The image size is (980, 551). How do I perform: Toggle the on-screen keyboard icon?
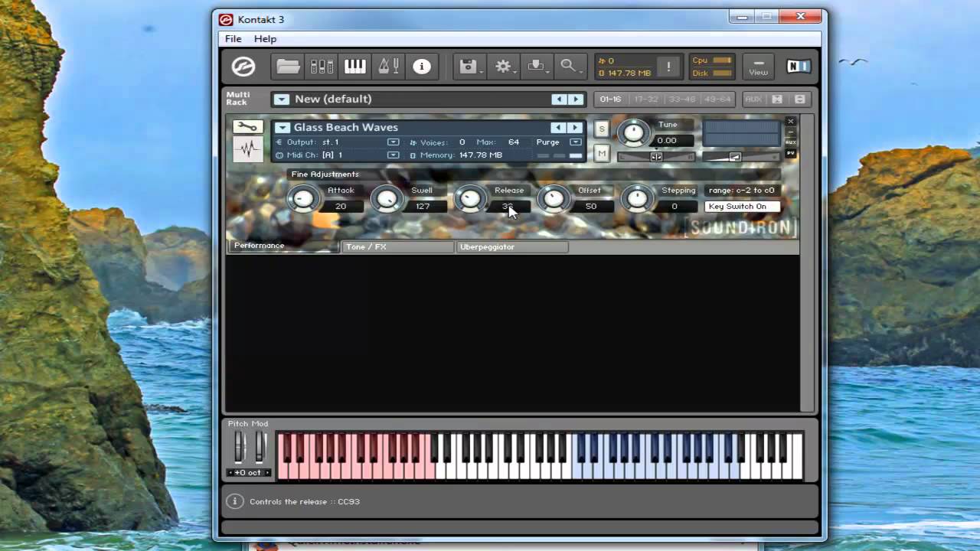pyautogui.click(x=355, y=67)
